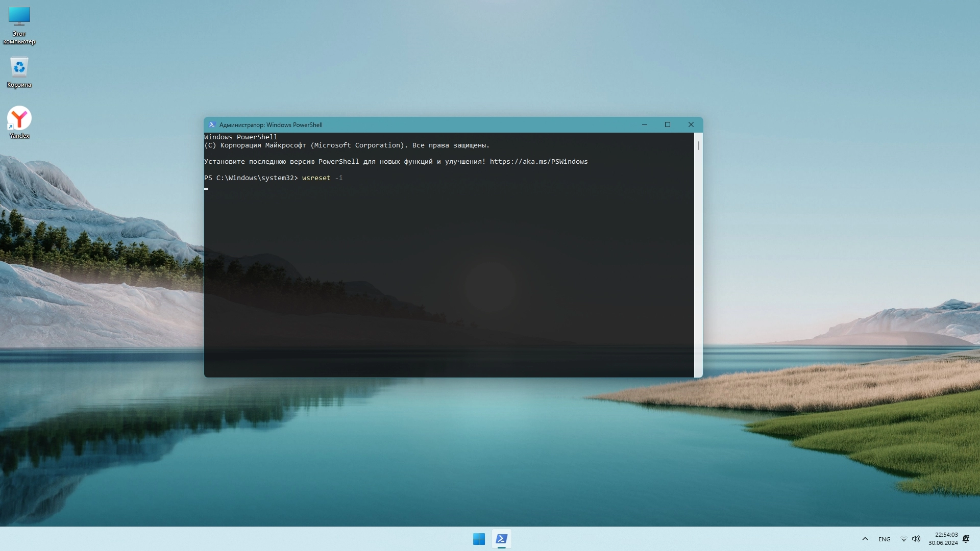Image resolution: width=980 pixels, height=551 pixels.
Task: Minimize the PowerShell window
Action: point(645,124)
